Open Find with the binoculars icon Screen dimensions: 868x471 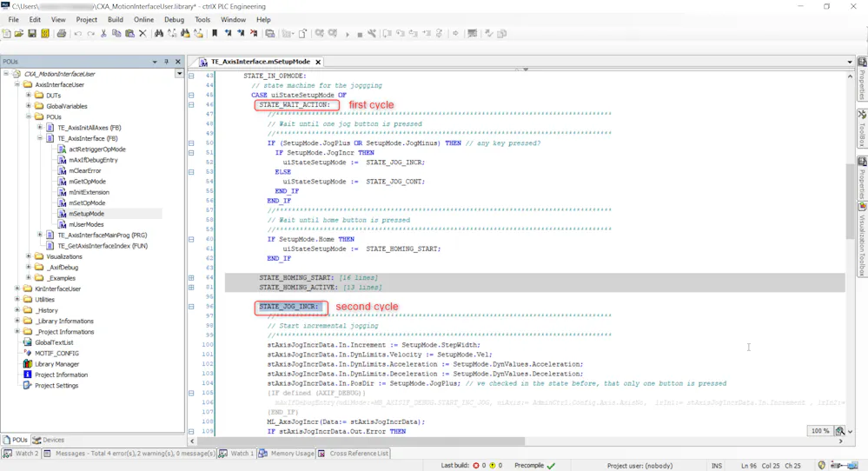click(x=159, y=34)
